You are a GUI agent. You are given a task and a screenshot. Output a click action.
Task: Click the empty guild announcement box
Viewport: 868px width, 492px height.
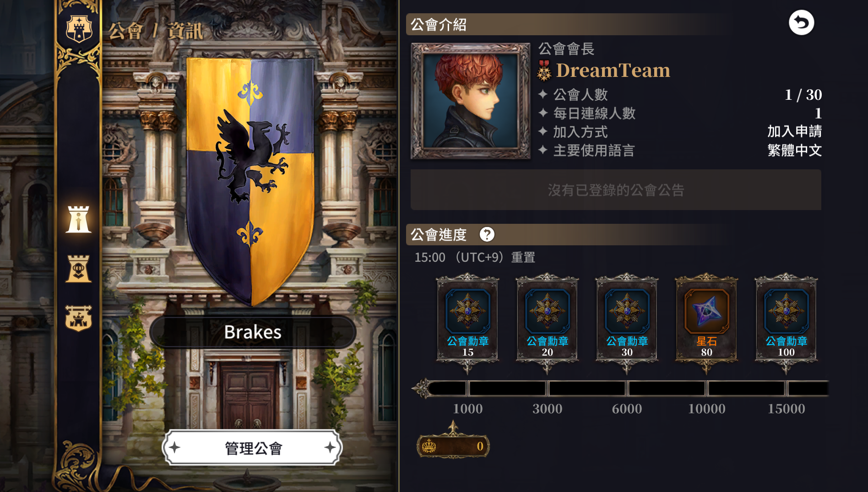[616, 190]
